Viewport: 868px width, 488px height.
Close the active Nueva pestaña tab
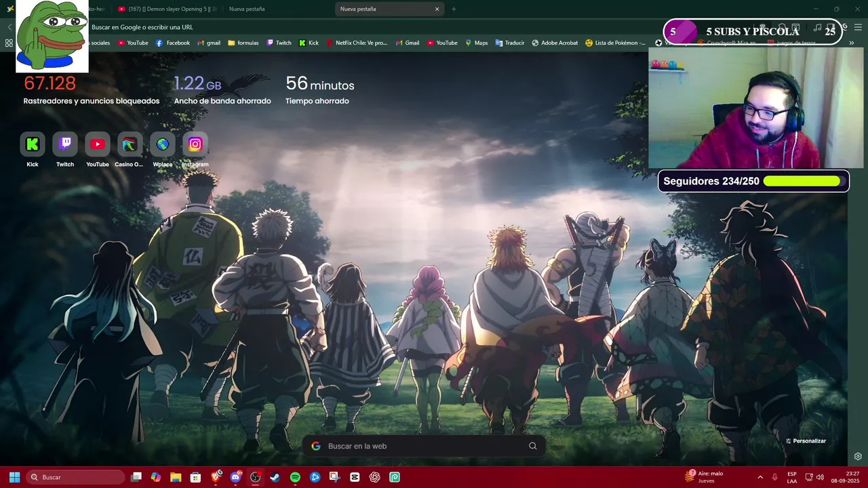click(437, 9)
